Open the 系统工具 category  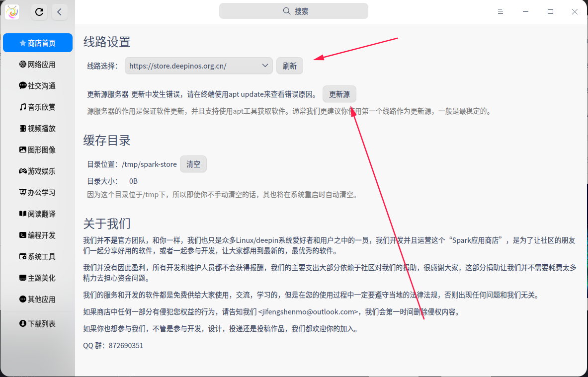[x=37, y=256]
